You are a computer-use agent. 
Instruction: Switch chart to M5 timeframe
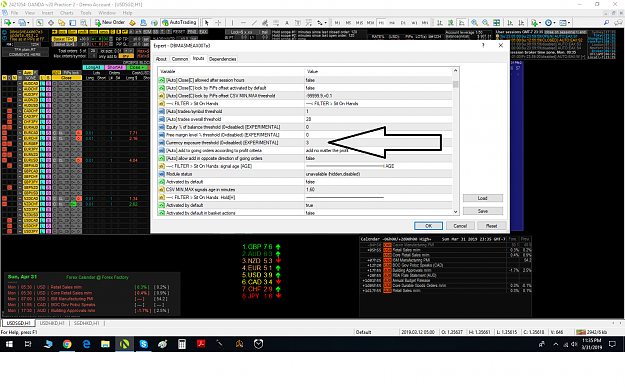click(348, 23)
